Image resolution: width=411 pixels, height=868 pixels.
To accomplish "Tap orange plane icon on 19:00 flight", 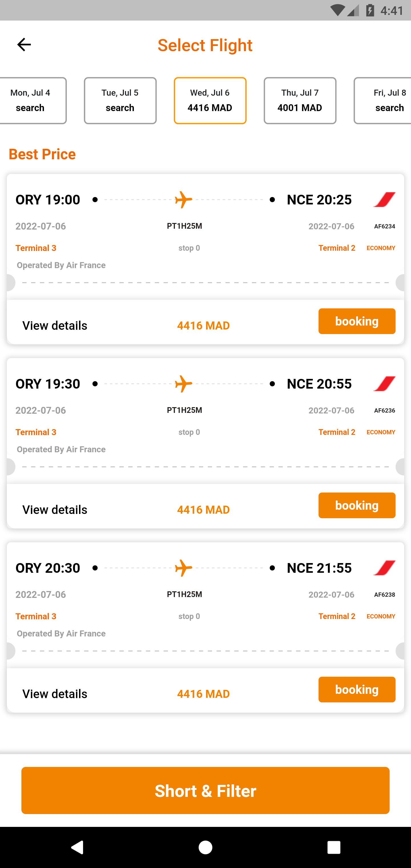I will tap(184, 200).
